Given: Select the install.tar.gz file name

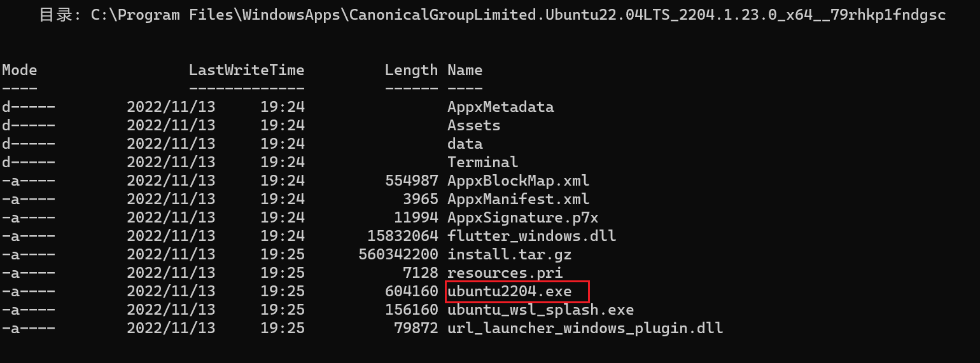Looking at the screenshot, I should coord(509,254).
